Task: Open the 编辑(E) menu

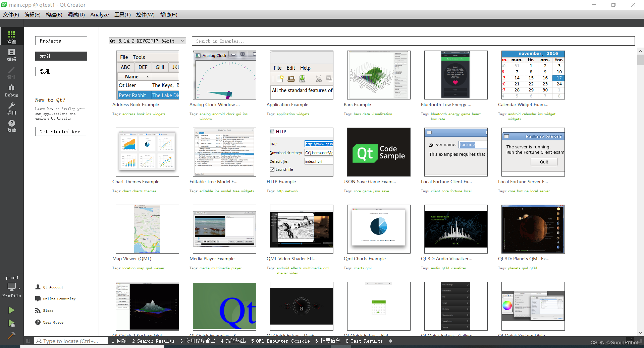Action: 33,15
